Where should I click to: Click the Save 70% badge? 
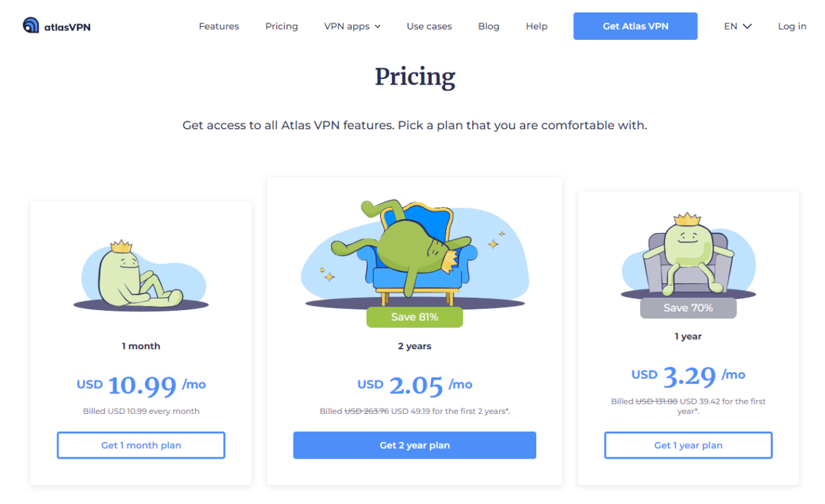tap(688, 308)
